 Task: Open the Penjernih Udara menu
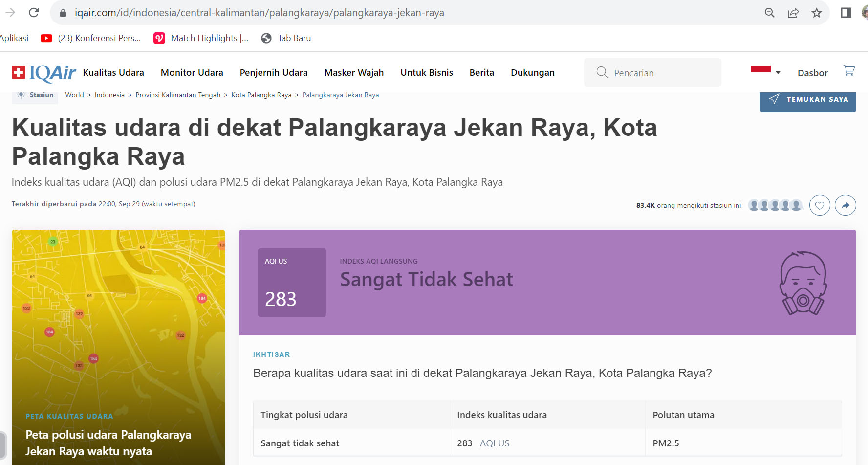273,73
